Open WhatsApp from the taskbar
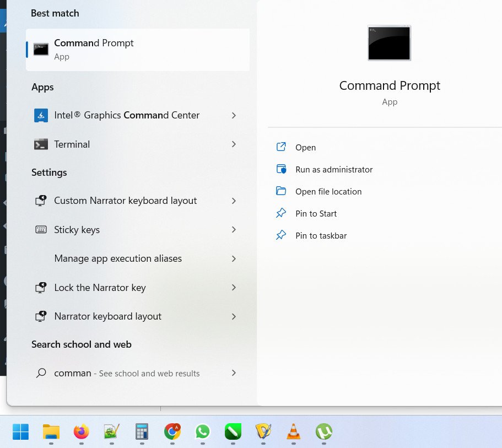 (203, 431)
